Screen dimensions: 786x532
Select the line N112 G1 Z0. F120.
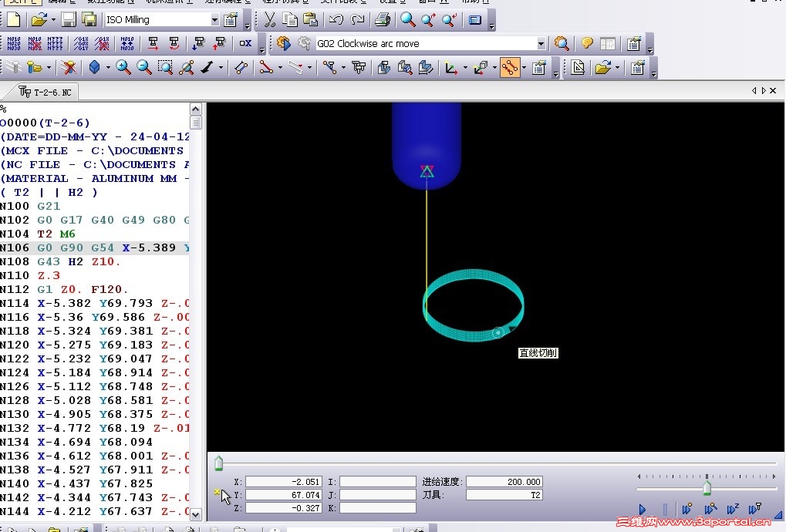(64, 290)
